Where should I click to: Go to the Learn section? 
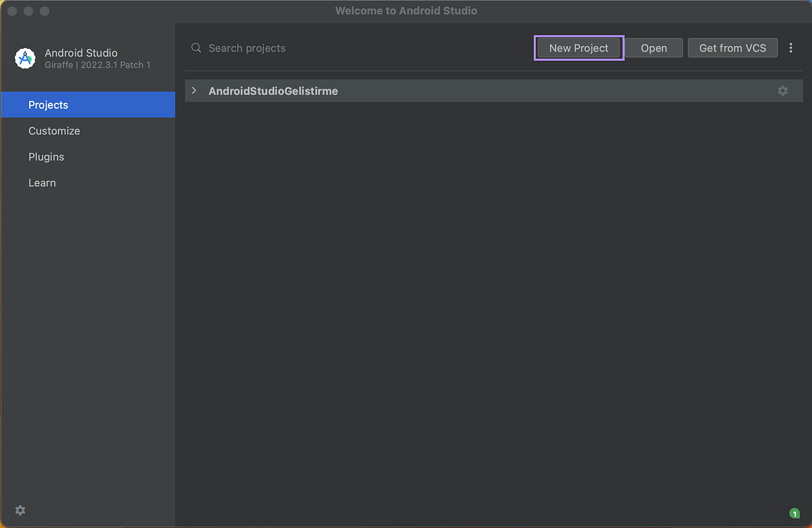[x=42, y=182]
